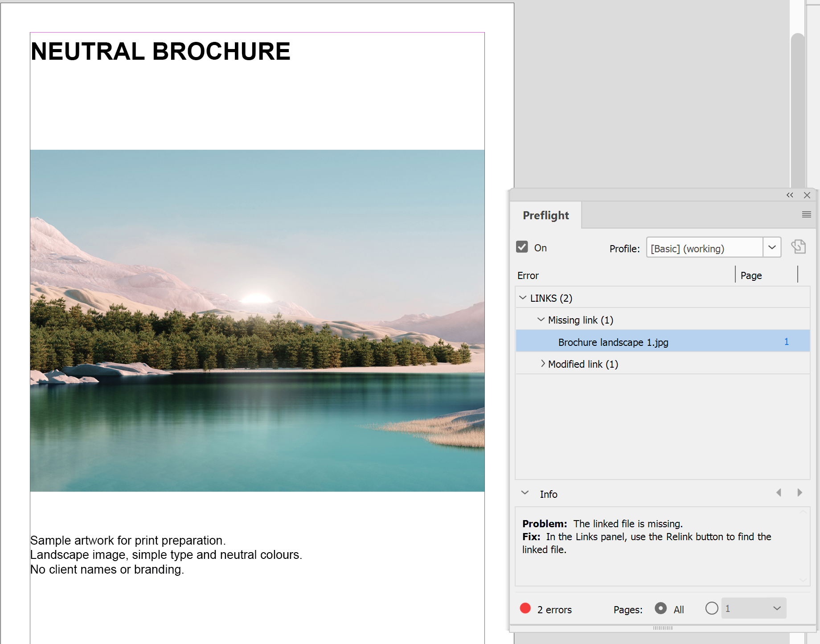Click the [Basic] (working) profile field
Viewport: 820px width, 644px height.
705,247
